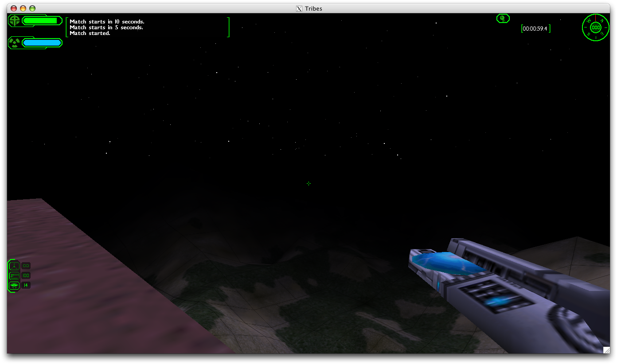This screenshot has width=617, height=364.
Task: Click the green center crosshair
Action: 308,183
